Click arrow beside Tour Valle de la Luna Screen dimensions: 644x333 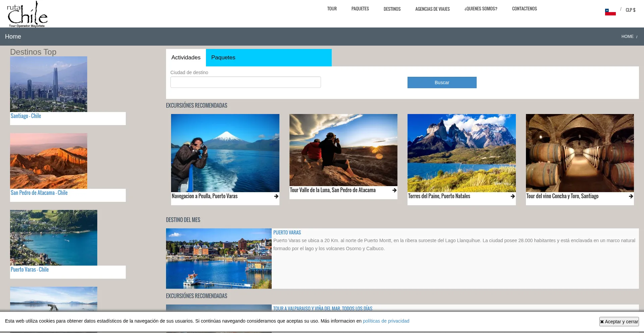(394, 190)
